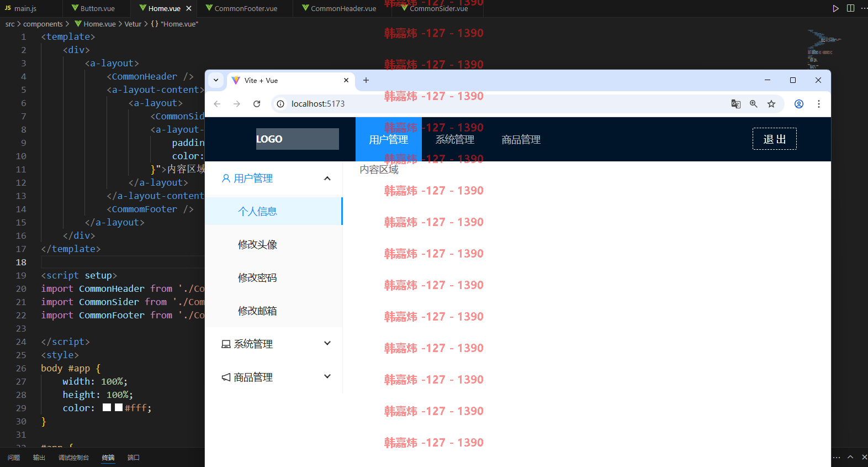Close the Home.vue editor tab
This screenshot has height=467, width=868.
[189, 8]
